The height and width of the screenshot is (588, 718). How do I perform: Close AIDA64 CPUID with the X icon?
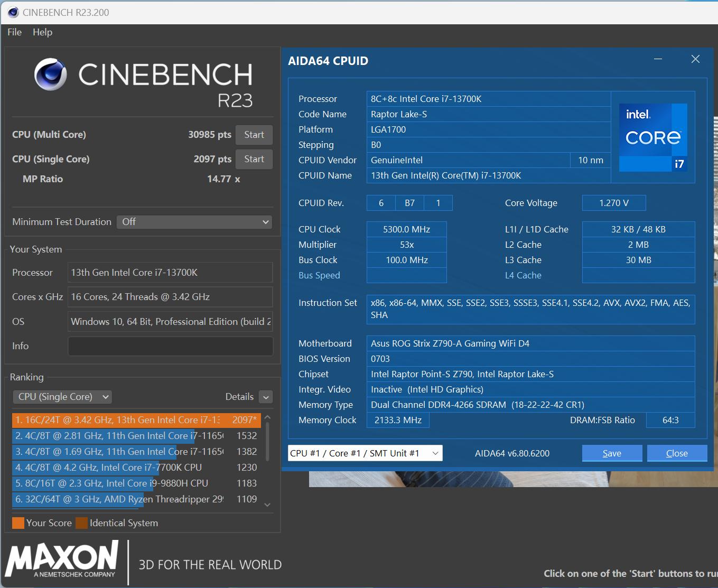coord(695,59)
